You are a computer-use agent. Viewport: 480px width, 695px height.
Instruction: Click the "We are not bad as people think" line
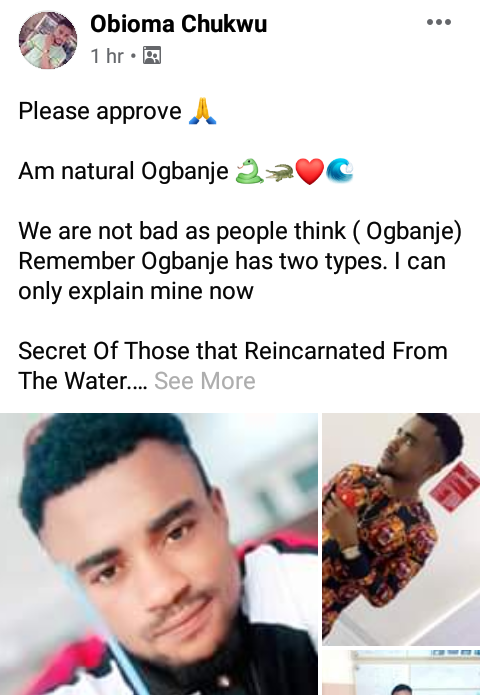240,231
